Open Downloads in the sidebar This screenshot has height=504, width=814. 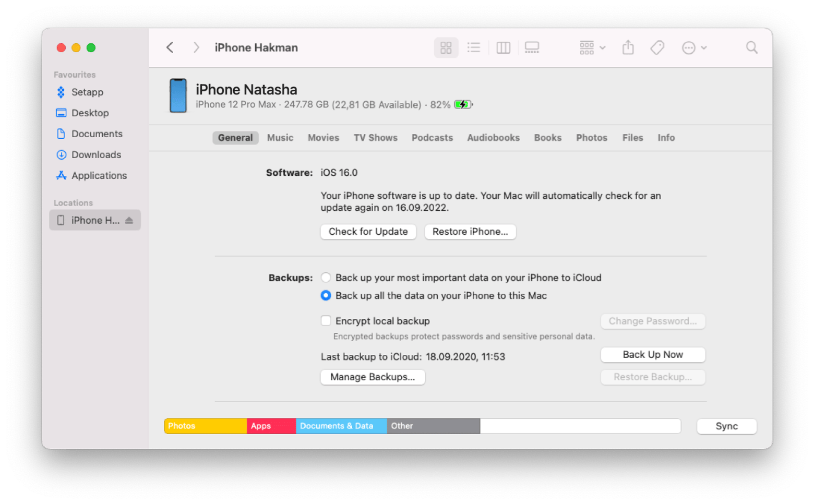(x=96, y=154)
